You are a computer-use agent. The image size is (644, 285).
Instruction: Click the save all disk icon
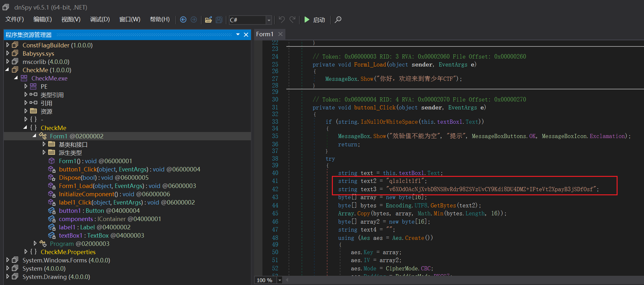tap(219, 20)
